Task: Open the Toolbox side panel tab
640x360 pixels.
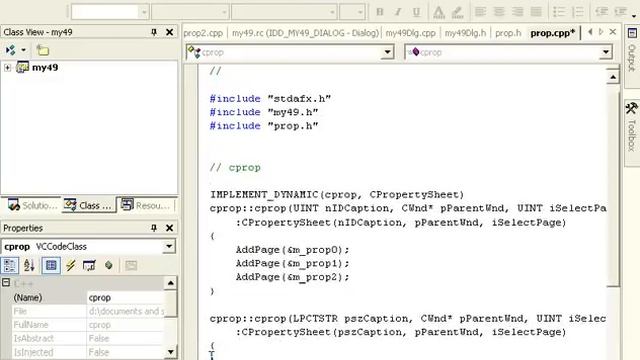Action: click(x=632, y=133)
